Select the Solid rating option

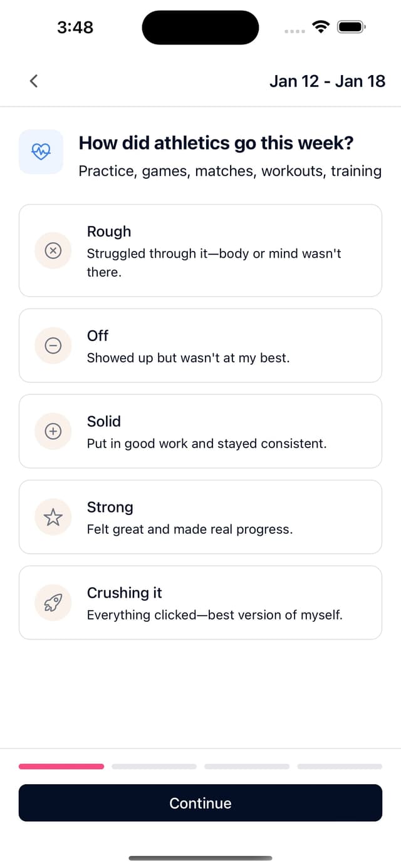200,431
